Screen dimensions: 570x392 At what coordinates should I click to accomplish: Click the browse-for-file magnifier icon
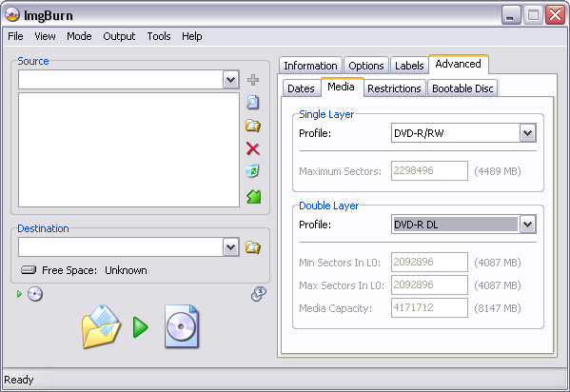point(253,103)
